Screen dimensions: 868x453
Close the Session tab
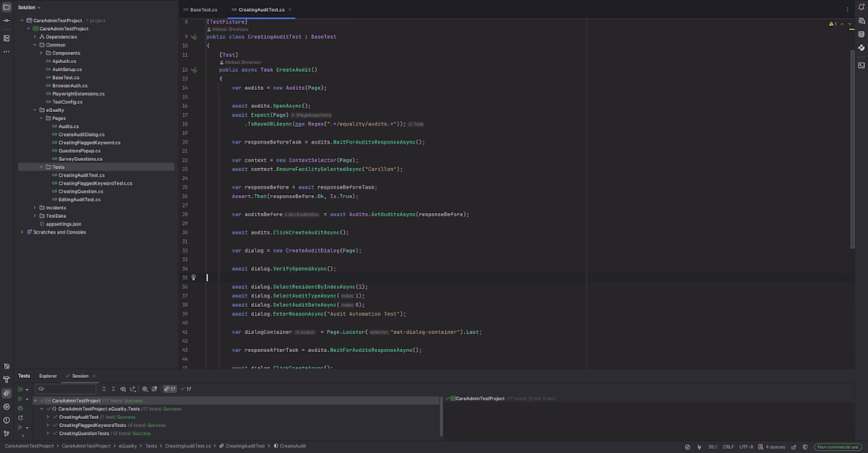pyautogui.click(x=94, y=376)
